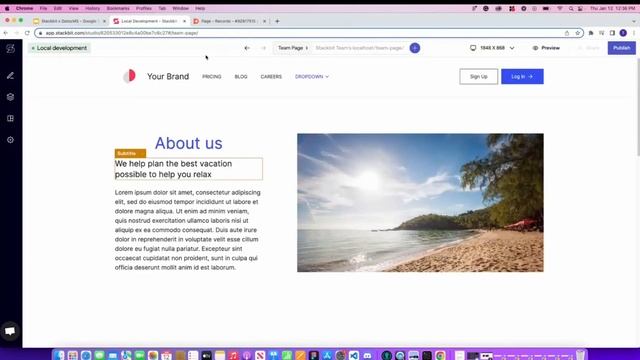Click the beach photo image
Image resolution: width=640 pixels, height=360 pixels.
420,202
